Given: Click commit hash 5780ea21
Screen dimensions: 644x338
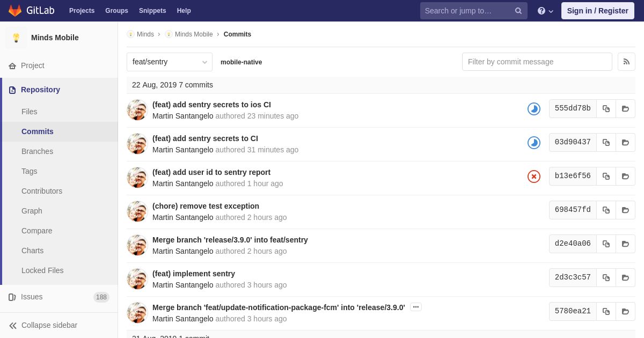Looking at the screenshot, I should pos(573,311).
